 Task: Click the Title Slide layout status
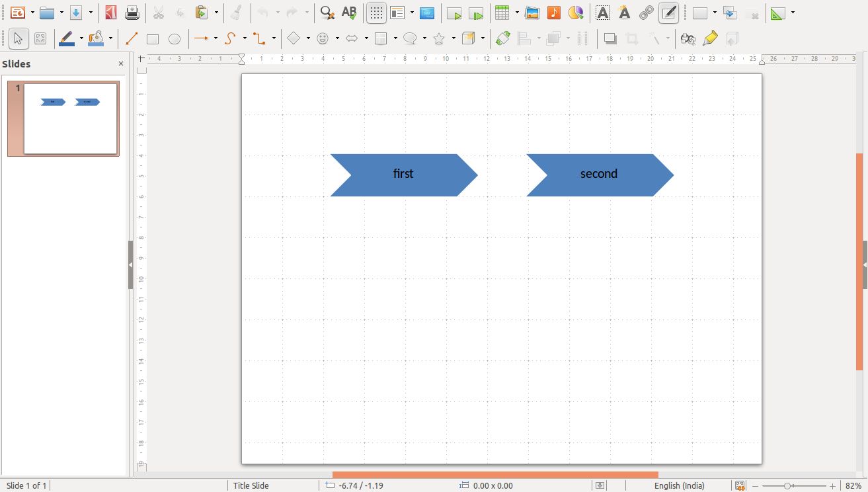pos(251,486)
